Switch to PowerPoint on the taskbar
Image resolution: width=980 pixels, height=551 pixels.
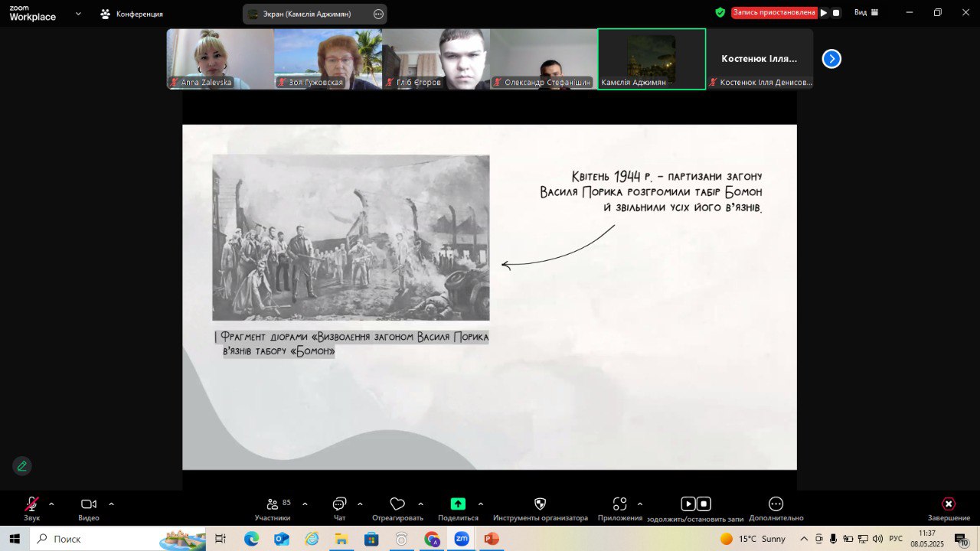click(x=492, y=539)
